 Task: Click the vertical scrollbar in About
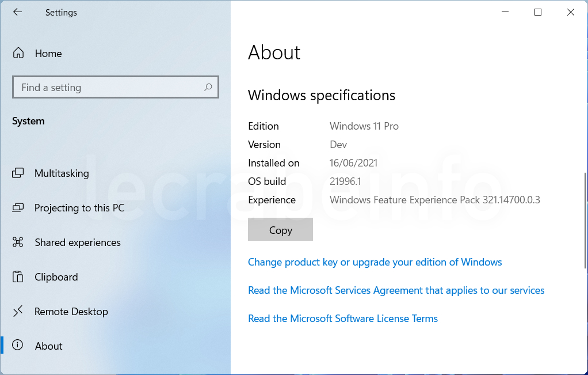click(585, 221)
